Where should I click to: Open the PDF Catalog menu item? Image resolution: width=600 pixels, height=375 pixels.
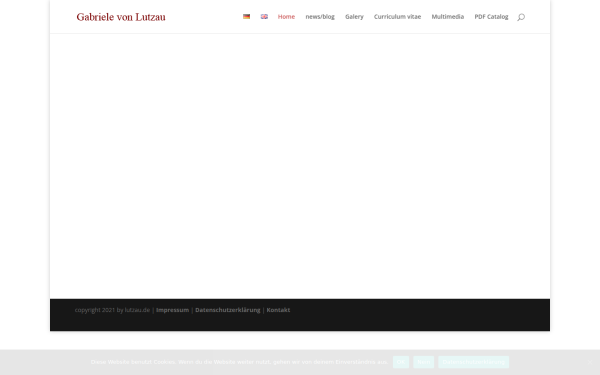tap(491, 16)
